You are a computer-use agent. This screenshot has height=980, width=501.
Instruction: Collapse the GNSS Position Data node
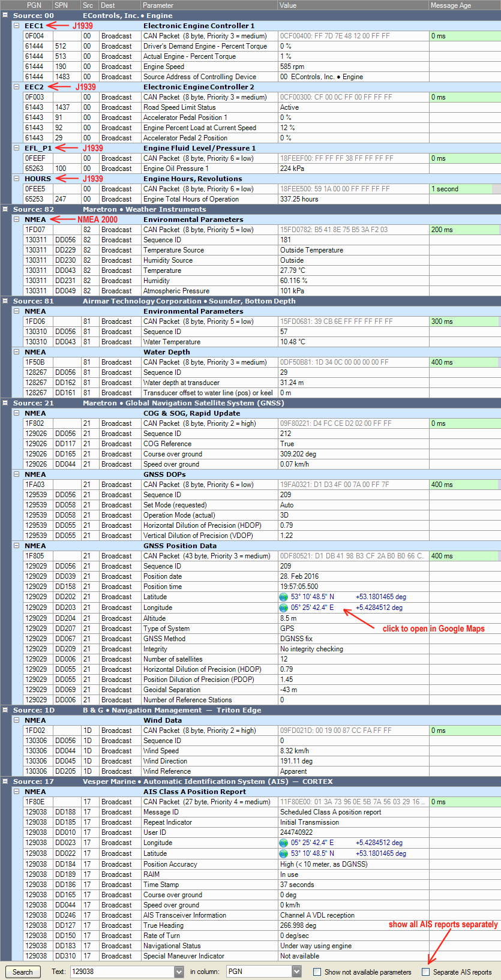coord(17,546)
